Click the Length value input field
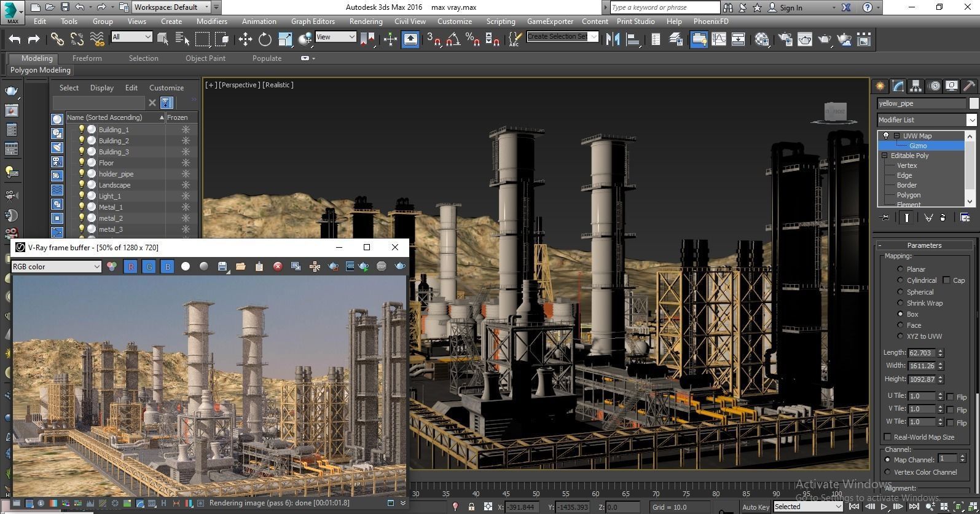980x514 pixels. click(922, 353)
